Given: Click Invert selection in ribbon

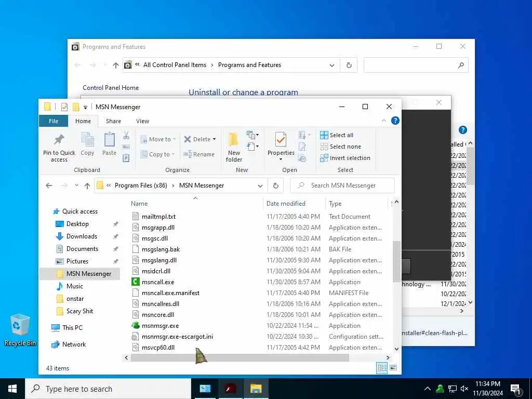Looking at the screenshot, I should (x=345, y=158).
